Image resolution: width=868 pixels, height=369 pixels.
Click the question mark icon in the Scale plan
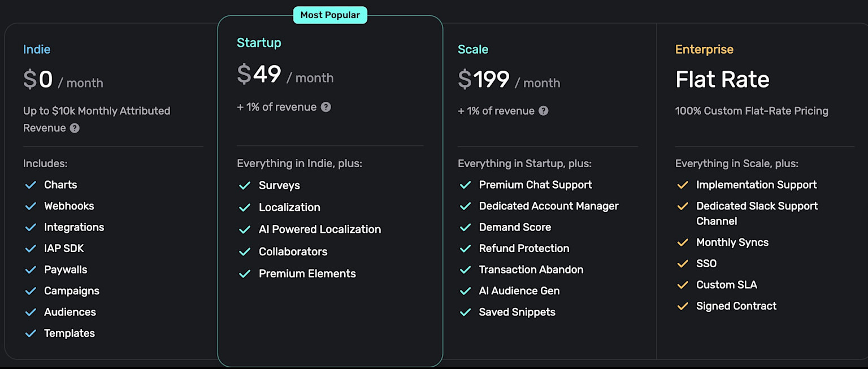tap(543, 111)
